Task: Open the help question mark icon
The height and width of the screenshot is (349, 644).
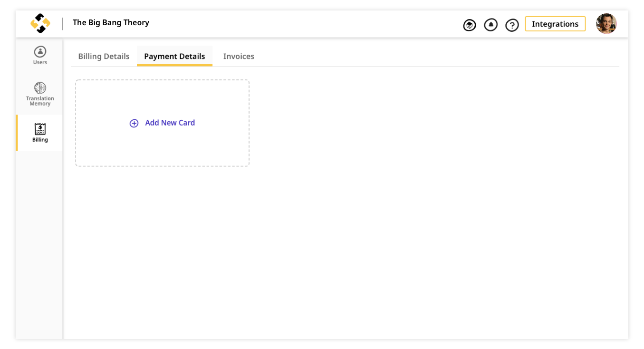Action: point(512,25)
